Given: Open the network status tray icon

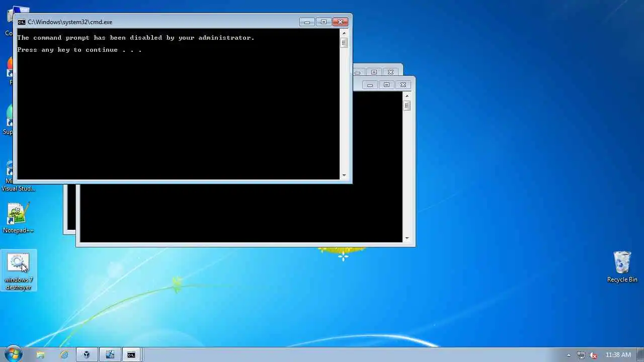Looking at the screenshot, I should tap(581, 355).
